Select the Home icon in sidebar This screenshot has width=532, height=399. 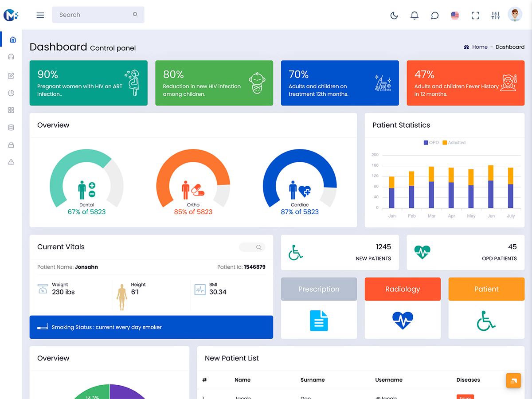(13, 39)
